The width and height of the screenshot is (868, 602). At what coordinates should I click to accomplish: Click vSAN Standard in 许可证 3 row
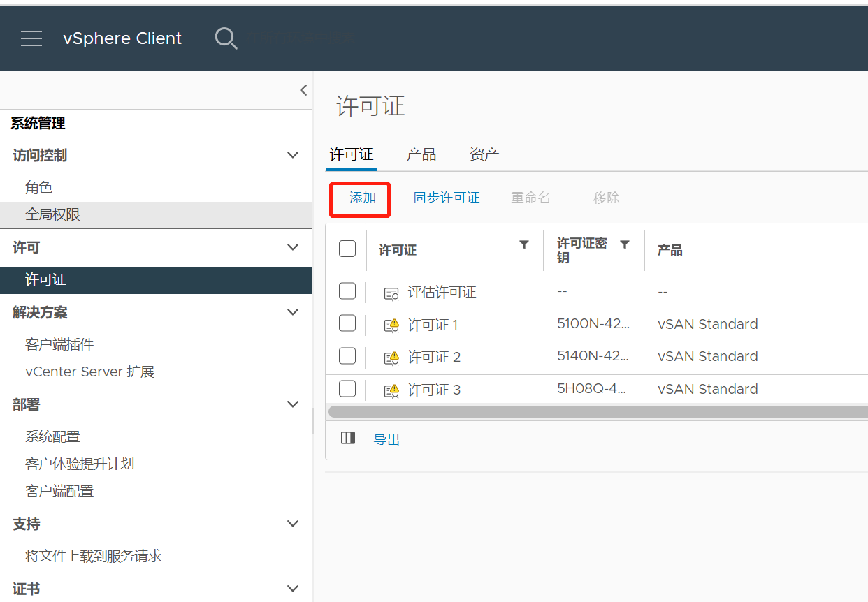[708, 389]
